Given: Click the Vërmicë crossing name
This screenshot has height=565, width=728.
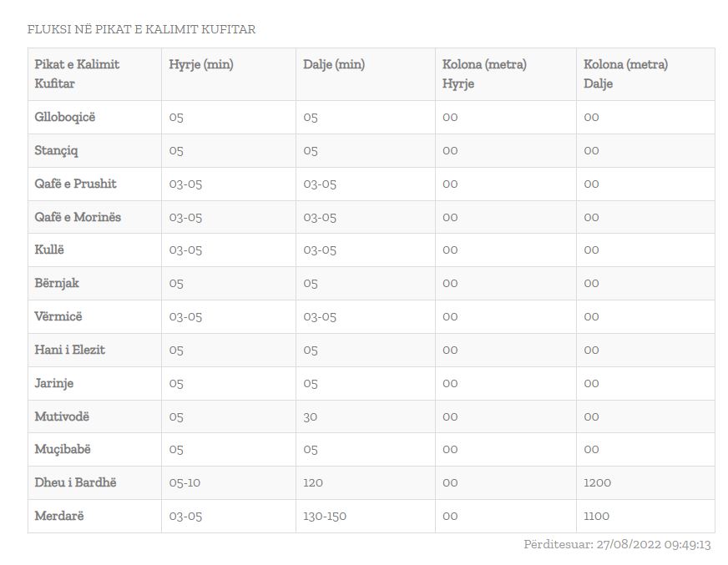Looking at the screenshot, I should coord(58,316).
